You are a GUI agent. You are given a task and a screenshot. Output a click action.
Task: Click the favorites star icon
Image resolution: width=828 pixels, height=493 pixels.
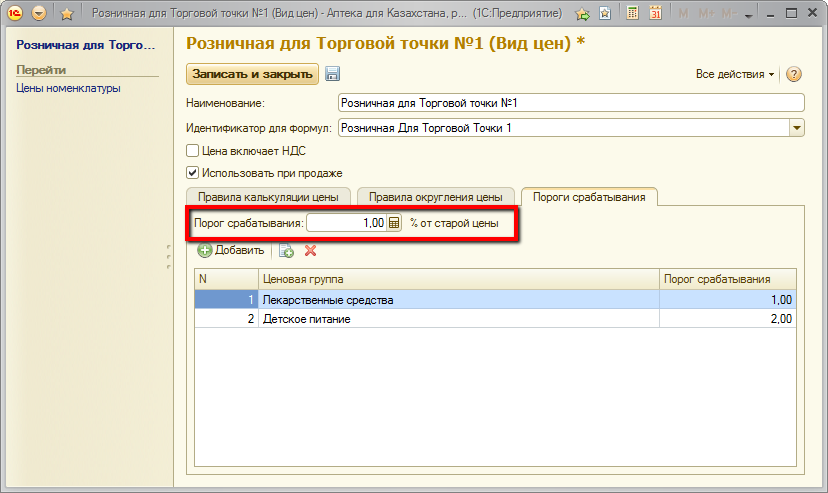(67, 14)
